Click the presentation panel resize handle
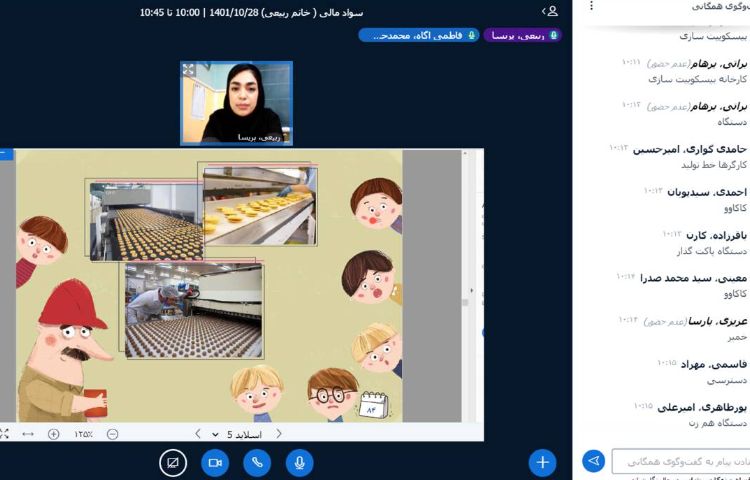Viewport: 750px width, 480px height. pyautogui.click(x=472, y=290)
